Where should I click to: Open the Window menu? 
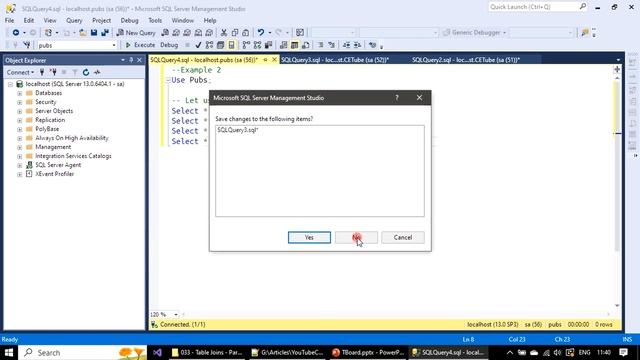[x=182, y=20]
